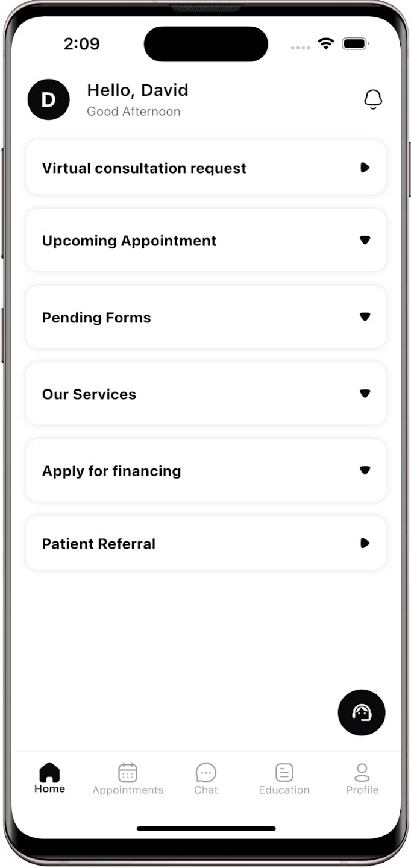Tap the floating support headset button

pyautogui.click(x=361, y=712)
